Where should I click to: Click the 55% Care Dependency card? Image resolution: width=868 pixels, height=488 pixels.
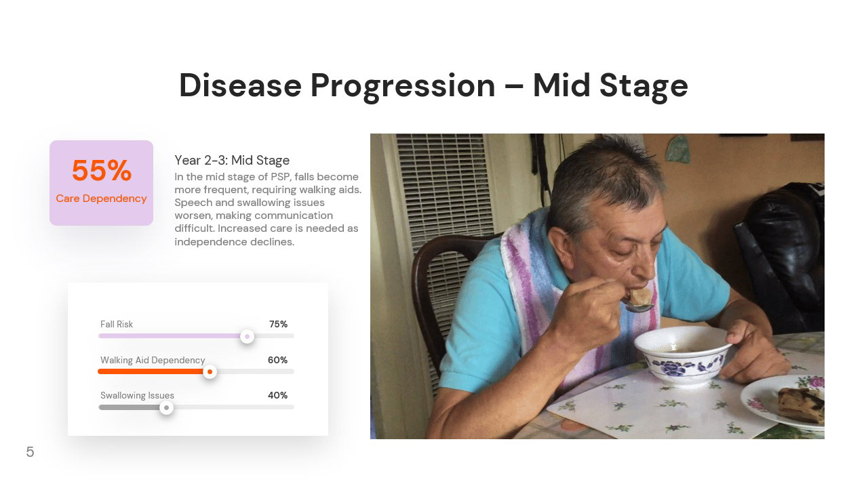101,183
